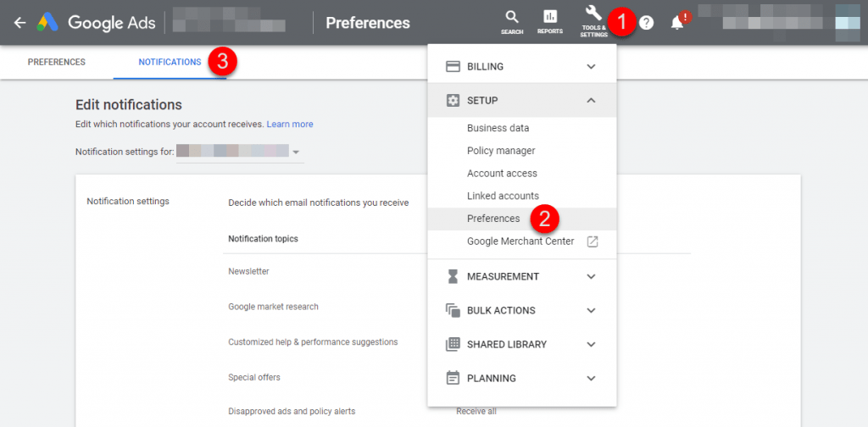The width and height of the screenshot is (868, 427).
Task: Click the Planning calendar icon
Action: point(453,379)
